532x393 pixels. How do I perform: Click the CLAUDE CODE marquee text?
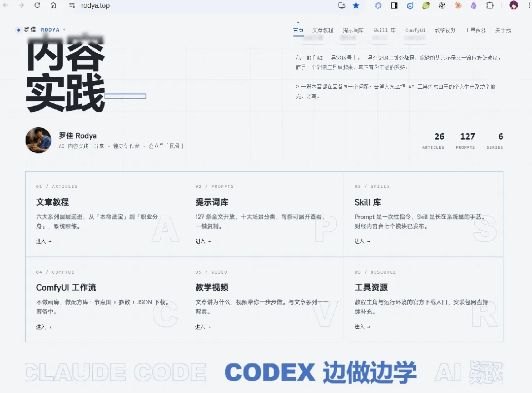click(x=116, y=372)
